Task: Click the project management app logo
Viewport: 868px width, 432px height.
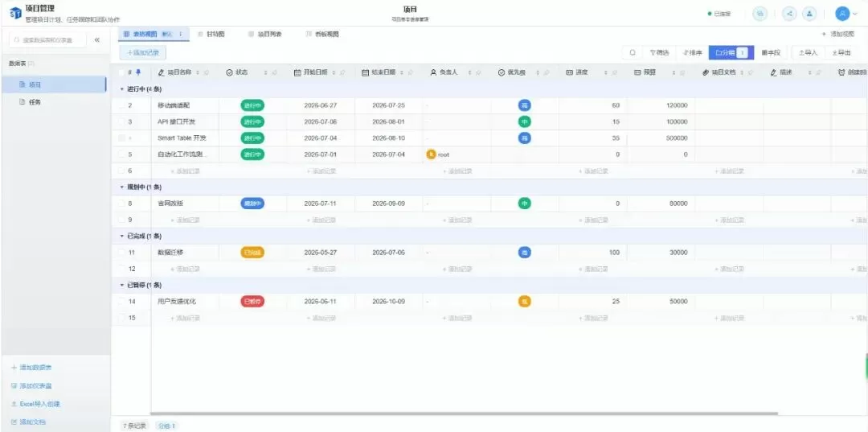Action: coord(15,13)
